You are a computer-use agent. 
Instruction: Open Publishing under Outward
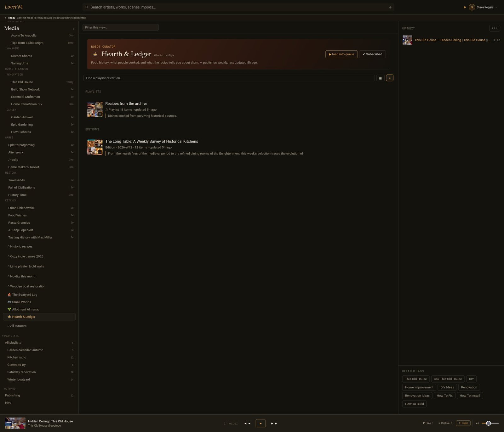coord(39,396)
